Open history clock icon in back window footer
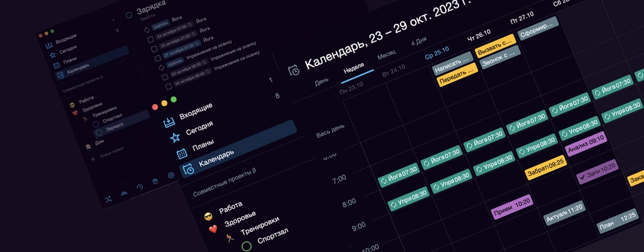Viewport: 644px width, 252px height. pyautogui.click(x=140, y=187)
